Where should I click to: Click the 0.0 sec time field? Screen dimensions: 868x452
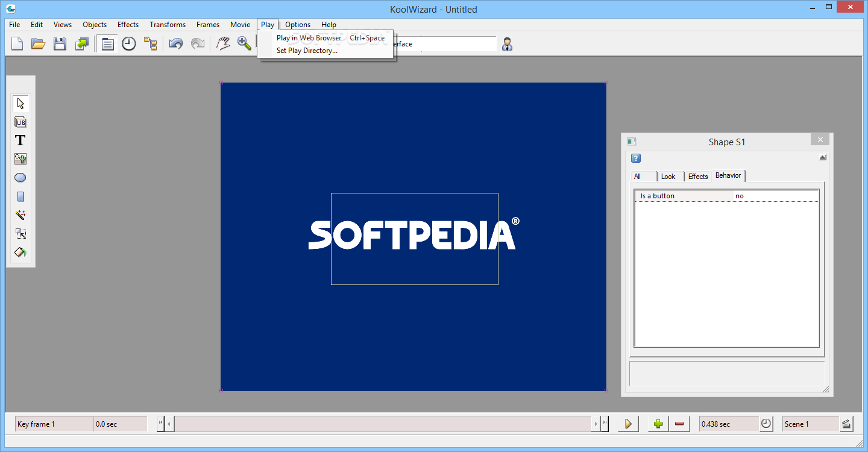click(121, 424)
